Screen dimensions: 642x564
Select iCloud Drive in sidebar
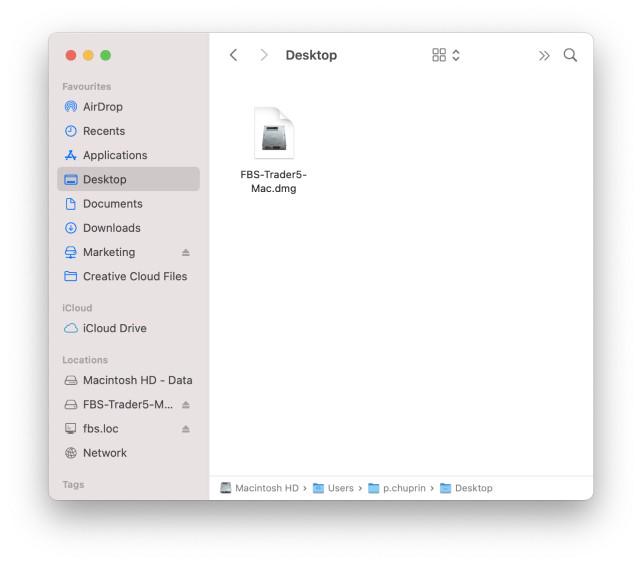tap(116, 328)
